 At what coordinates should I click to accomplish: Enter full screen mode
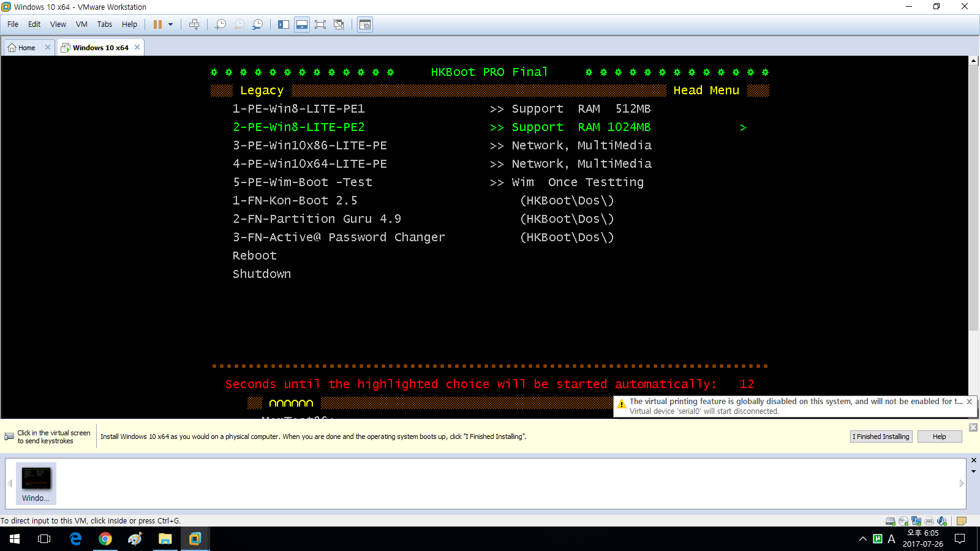pyautogui.click(x=320, y=24)
